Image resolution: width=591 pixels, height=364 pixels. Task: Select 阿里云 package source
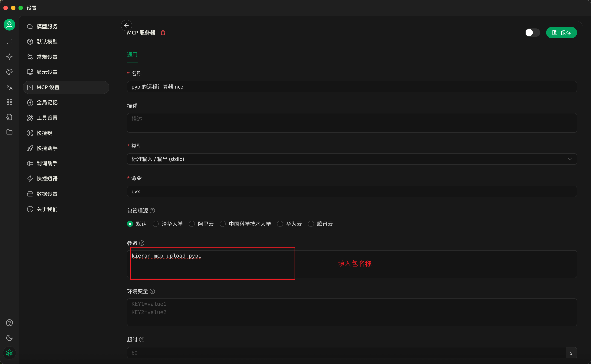coord(201,224)
